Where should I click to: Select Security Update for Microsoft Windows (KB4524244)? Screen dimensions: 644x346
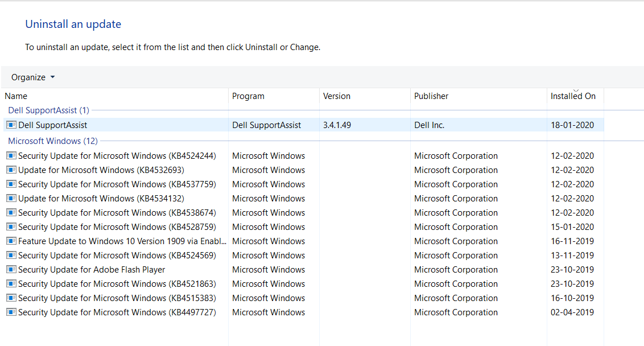[x=117, y=156]
